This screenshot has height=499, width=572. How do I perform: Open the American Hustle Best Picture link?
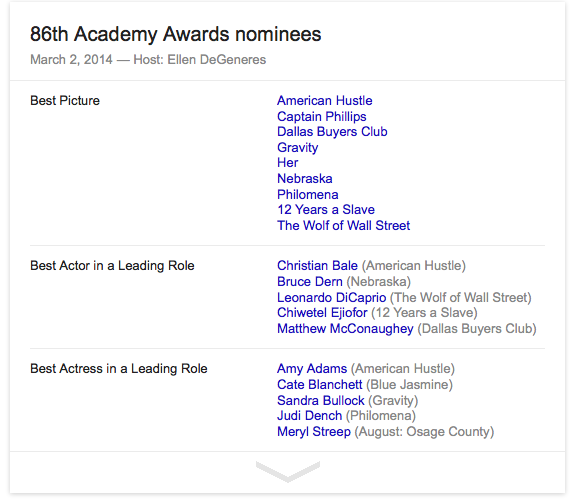tap(325, 100)
